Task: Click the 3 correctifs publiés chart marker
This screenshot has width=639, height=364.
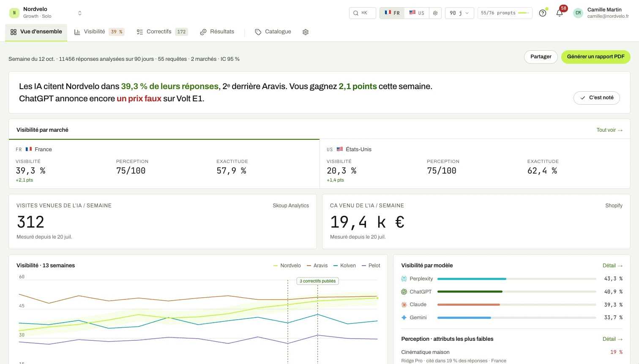Action: tap(318, 281)
